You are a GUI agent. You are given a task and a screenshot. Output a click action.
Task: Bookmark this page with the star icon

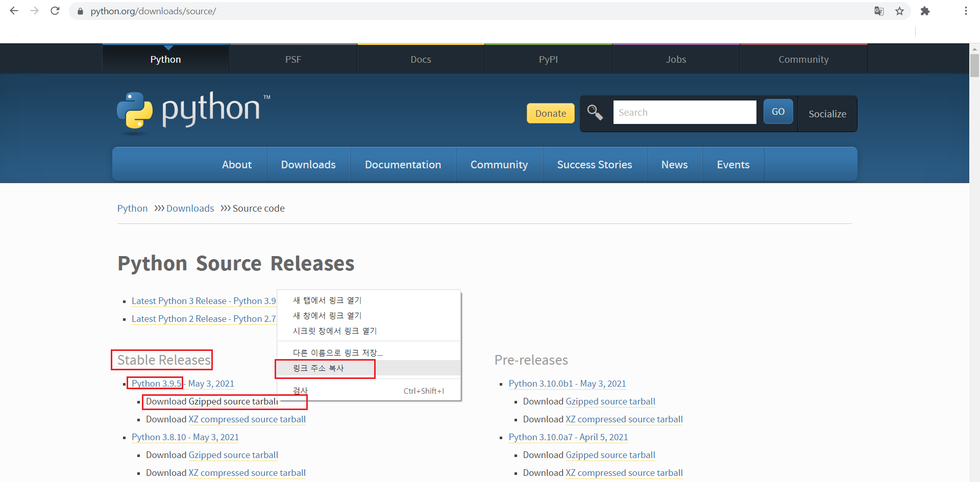tap(899, 11)
